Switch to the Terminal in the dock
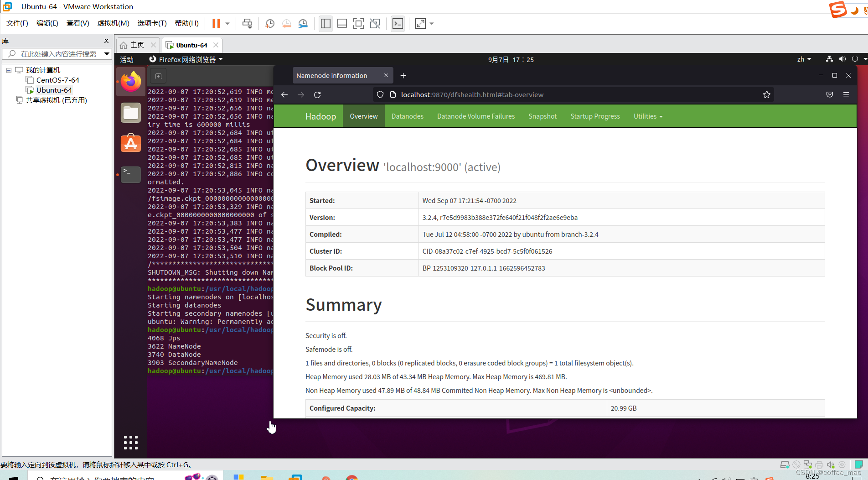Image resolution: width=868 pixels, height=480 pixels. coord(131,174)
